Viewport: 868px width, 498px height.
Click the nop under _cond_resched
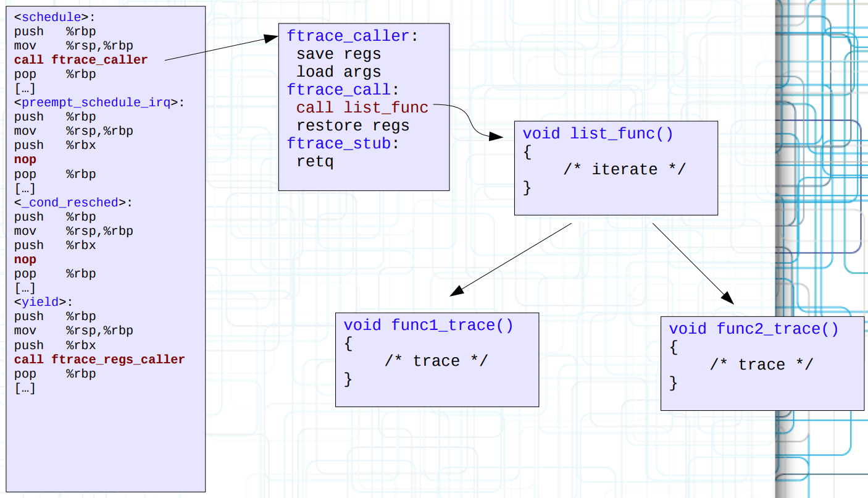point(25,260)
